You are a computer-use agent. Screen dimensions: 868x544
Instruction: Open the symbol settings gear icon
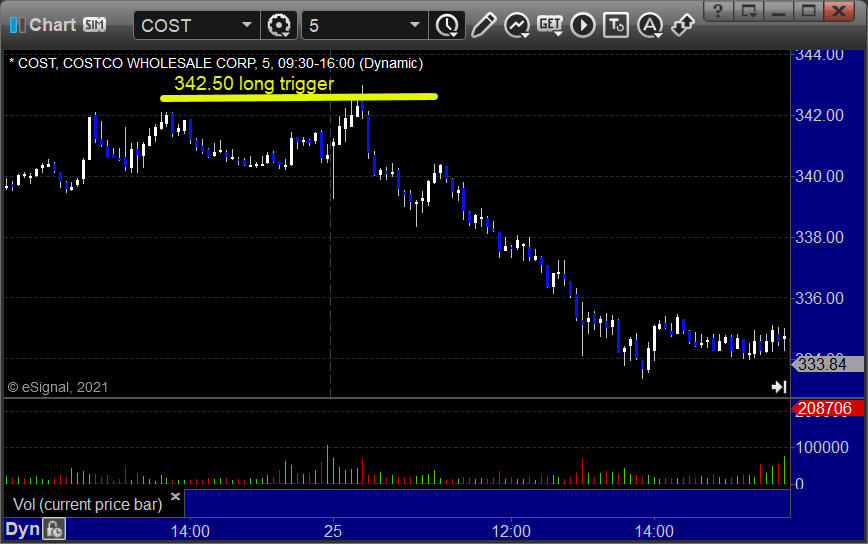(278, 25)
